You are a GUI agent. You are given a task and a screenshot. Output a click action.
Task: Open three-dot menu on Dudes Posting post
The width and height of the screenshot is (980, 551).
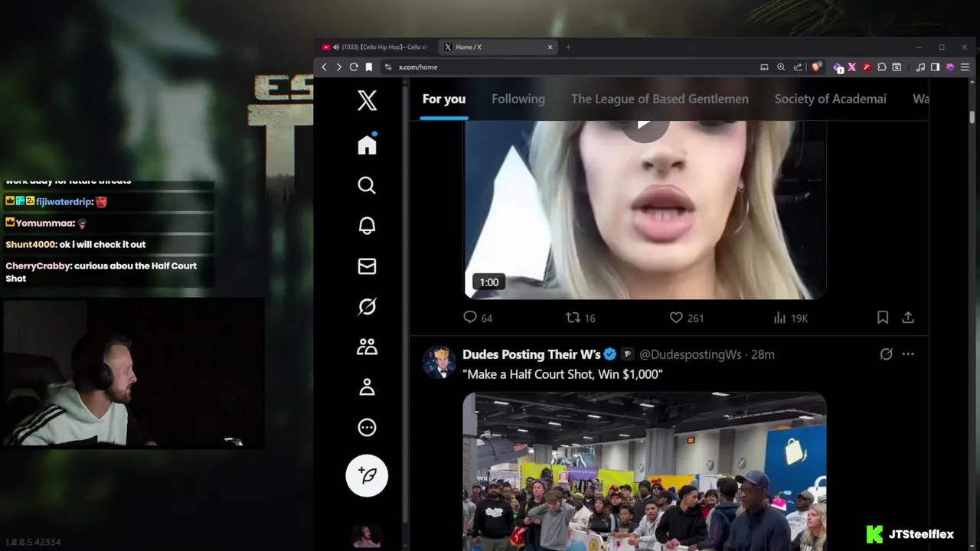(x=908, y=354)
